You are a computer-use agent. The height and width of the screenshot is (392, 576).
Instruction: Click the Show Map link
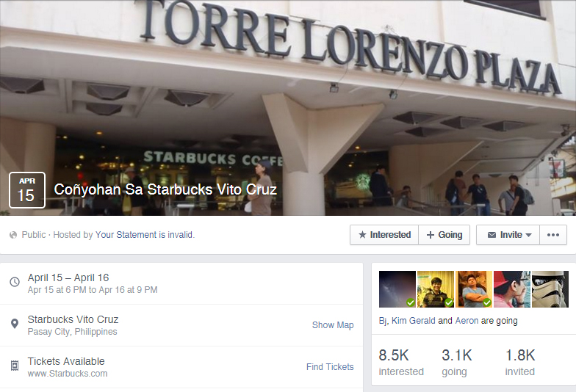(333, 325)
